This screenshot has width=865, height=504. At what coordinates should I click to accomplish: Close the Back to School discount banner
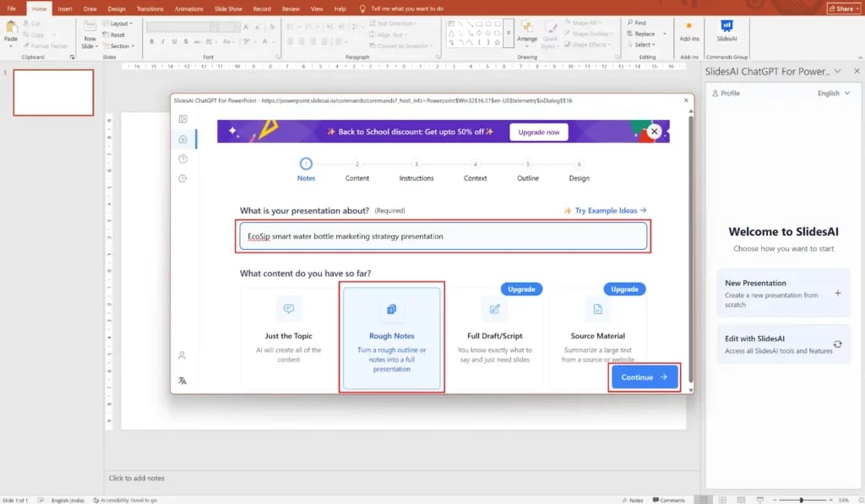point(654,132)
